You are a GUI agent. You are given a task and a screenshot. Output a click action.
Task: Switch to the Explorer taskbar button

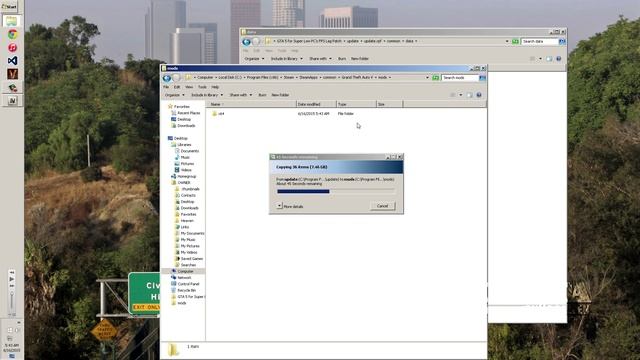pos(11,21)
